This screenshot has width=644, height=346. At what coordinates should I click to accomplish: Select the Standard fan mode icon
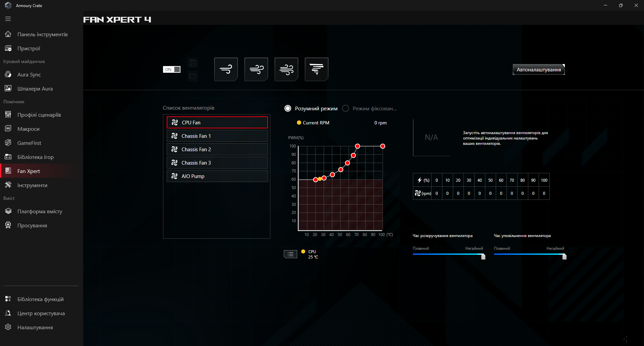tap(256, 69)
